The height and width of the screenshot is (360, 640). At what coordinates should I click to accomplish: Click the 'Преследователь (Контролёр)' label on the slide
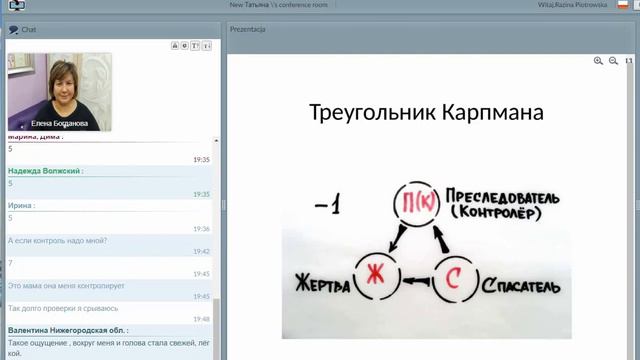point(502,204)
